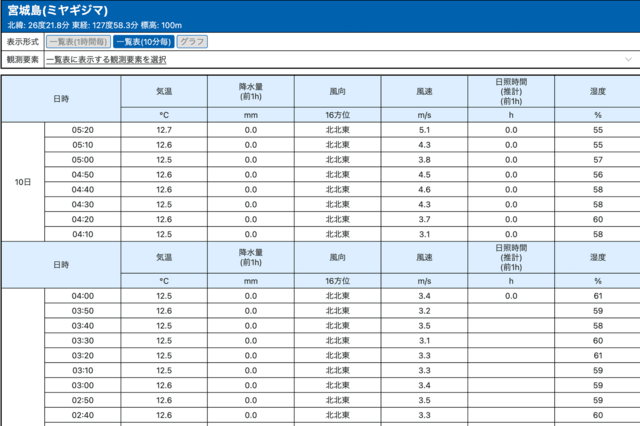Select the 02:50 time cell
The width and height of the screenshot is (640, 426).
coord(82,400)
